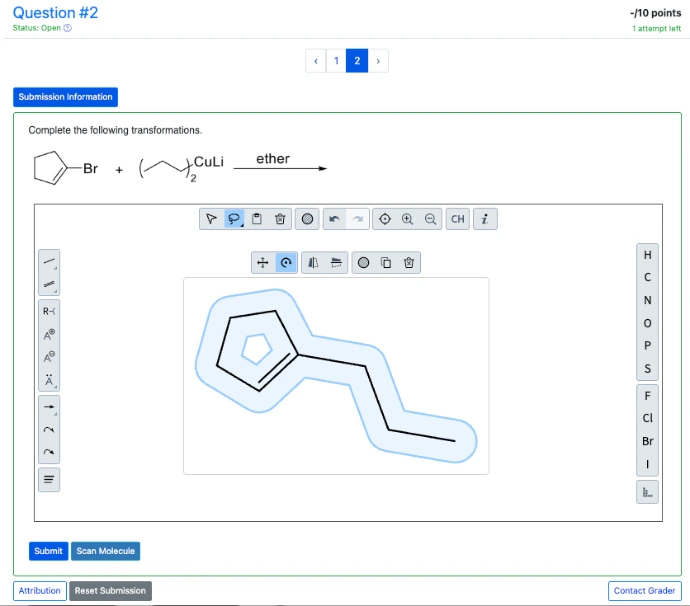
Task: Go to previous question chevron
Action: pyautogui.click(x=316, y=61)
